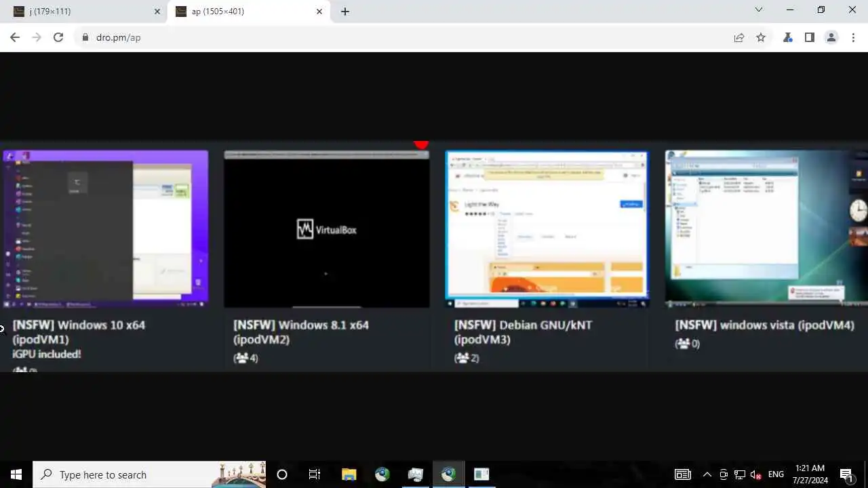Close the 'ap (1505×401)' tab

319,12
